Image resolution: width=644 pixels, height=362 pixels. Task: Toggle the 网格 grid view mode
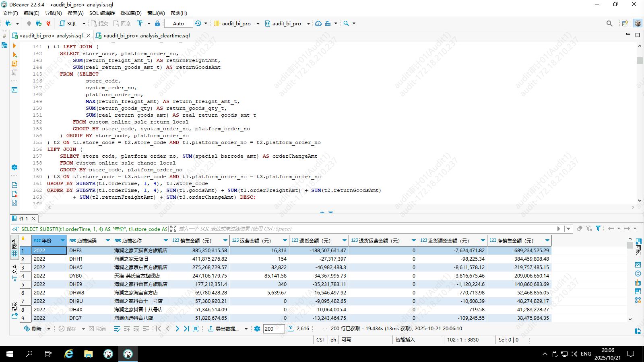click(x=14, y=248)
